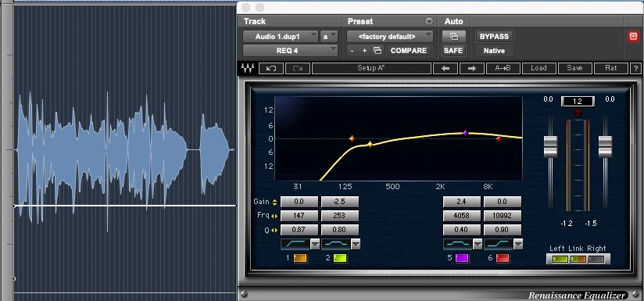
Task: Click the redo arrow icon
Action: click(x=298, y=68)
